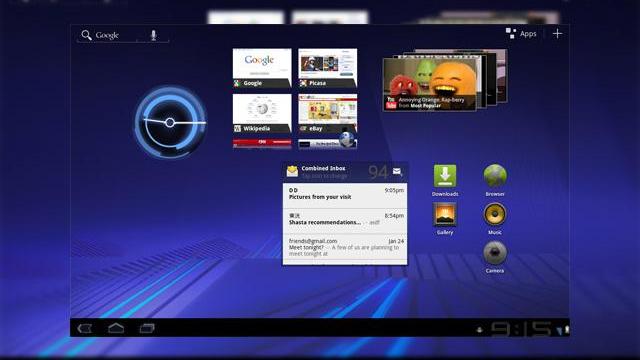
Task: Open email 'Shasta recommendations'
Action: click(x=345, y=221)
